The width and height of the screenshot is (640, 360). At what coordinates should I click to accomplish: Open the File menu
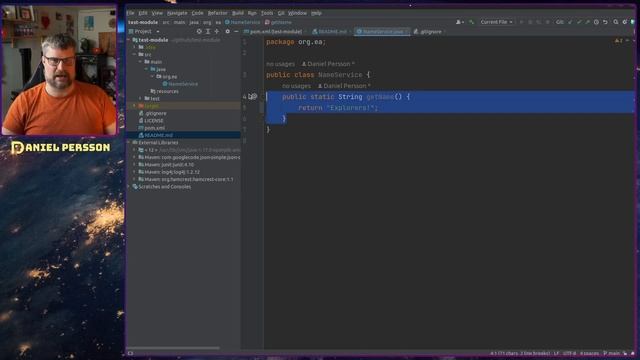[x=130, y=13]
